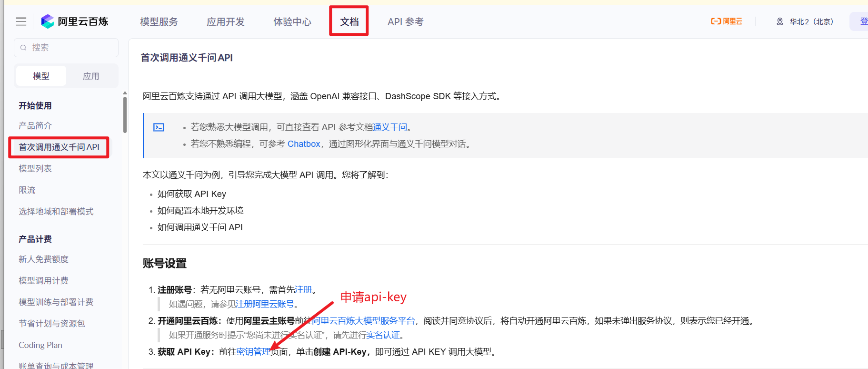Open 模型调用计费 in the sidebar

[x=44, y=281]
